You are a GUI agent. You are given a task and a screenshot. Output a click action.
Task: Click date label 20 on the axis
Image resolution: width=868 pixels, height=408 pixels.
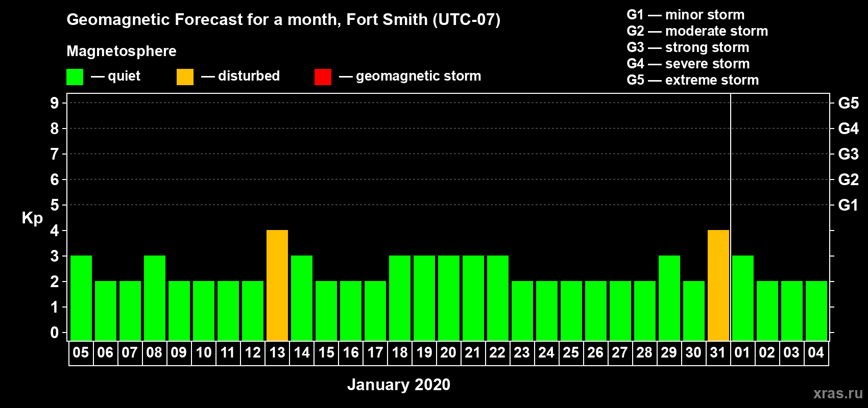point(448,352)
